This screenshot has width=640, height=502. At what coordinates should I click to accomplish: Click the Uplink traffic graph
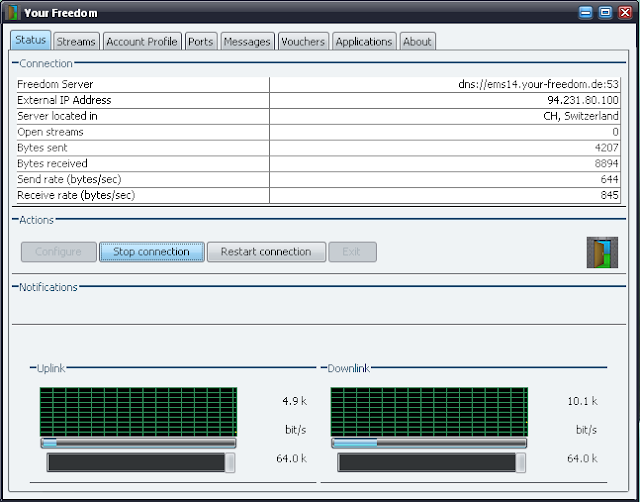coord(138,412)
